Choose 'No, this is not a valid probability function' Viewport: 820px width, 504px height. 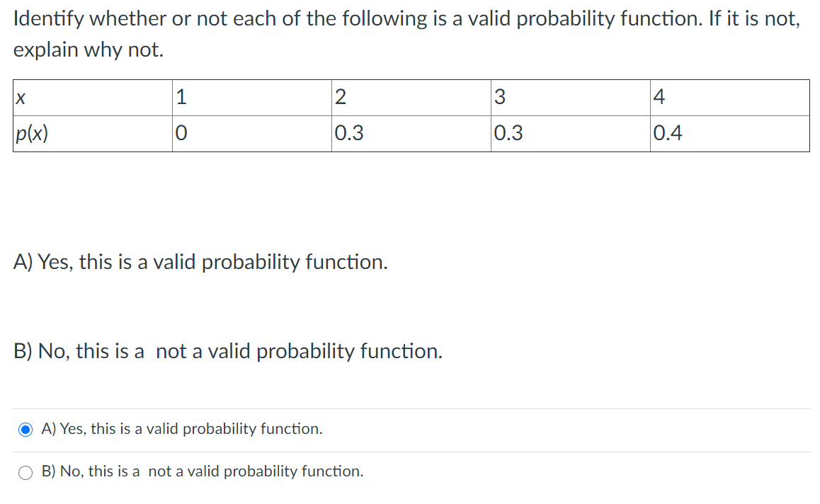pos(203,471)
